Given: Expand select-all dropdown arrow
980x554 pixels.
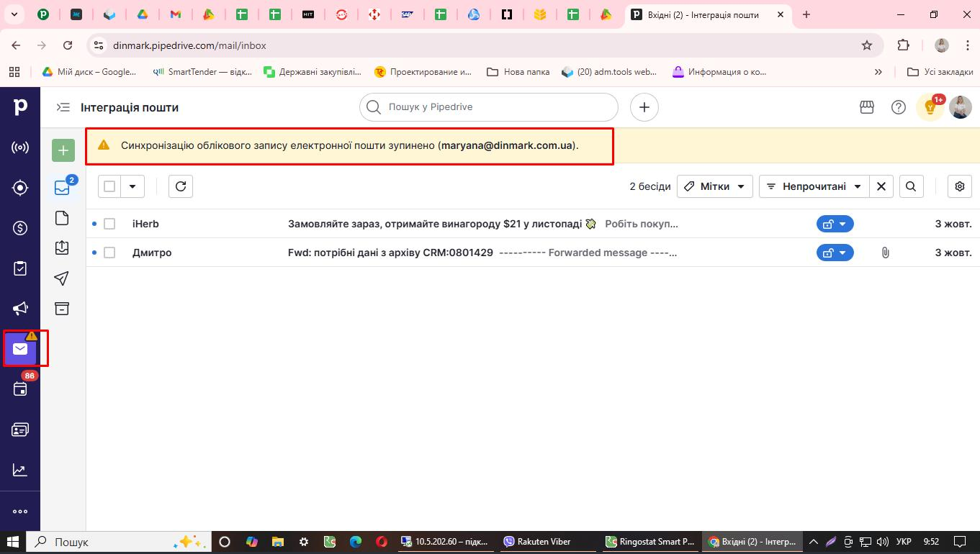Looking at the screenshot, I should [x=132, y=186].
